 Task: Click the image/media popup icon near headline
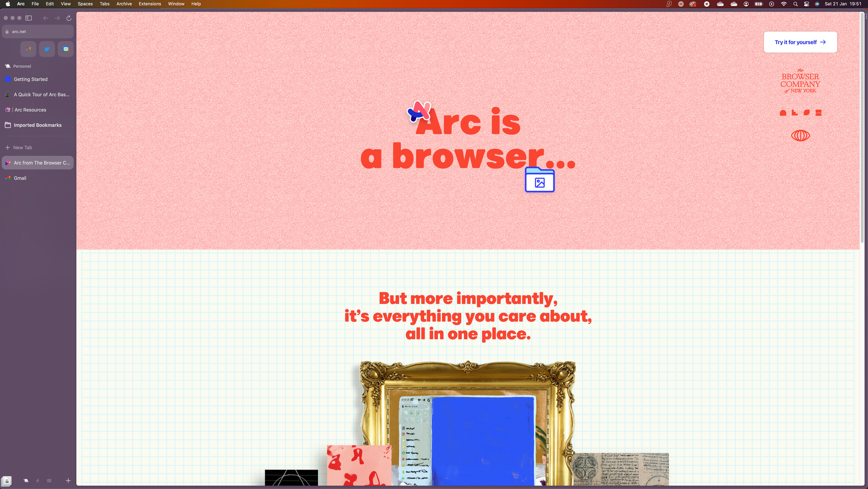pyautogui.click(x=539, y=180)
